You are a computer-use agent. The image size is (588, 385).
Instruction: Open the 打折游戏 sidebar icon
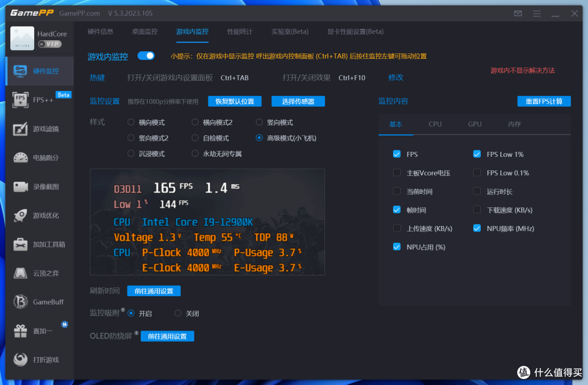[x=20, y=359]
